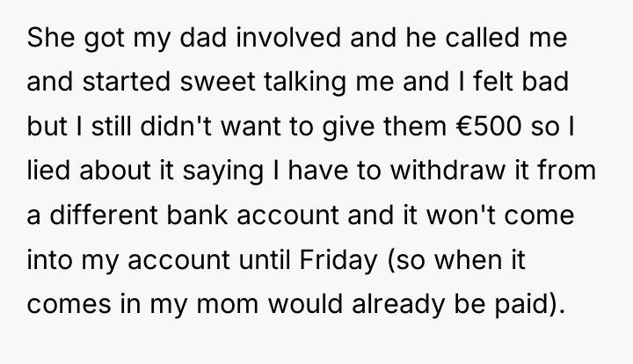633x364 pixels.
Task: Click the word "called" in the first line
Action: coord(483,38)
